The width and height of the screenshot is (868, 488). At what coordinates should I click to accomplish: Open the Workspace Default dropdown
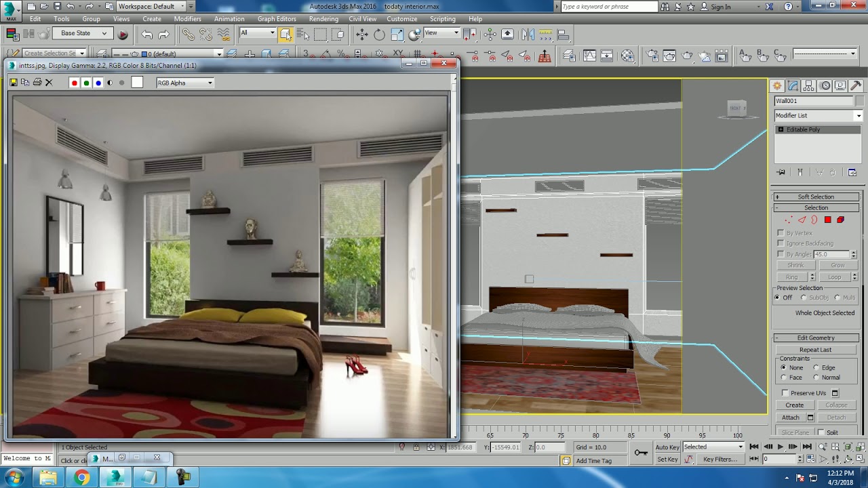tap(151, 6)
